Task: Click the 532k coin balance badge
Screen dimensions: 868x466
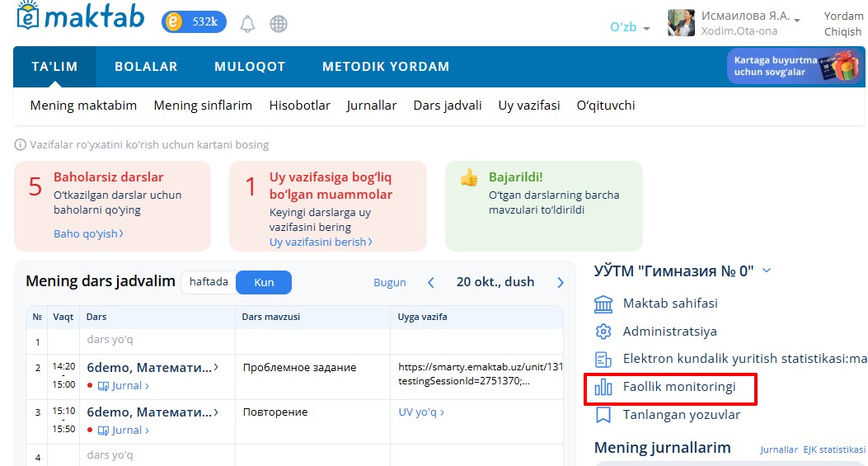Action: point(194,22)
